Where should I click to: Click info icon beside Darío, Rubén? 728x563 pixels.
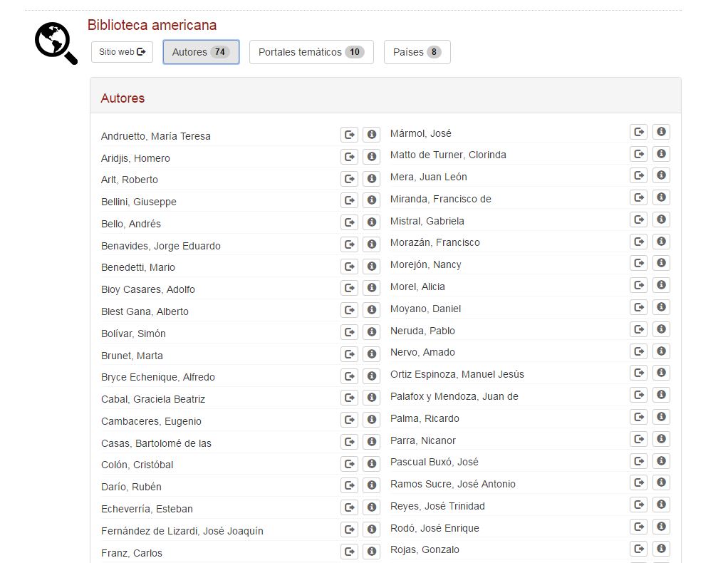click(371, 485)
